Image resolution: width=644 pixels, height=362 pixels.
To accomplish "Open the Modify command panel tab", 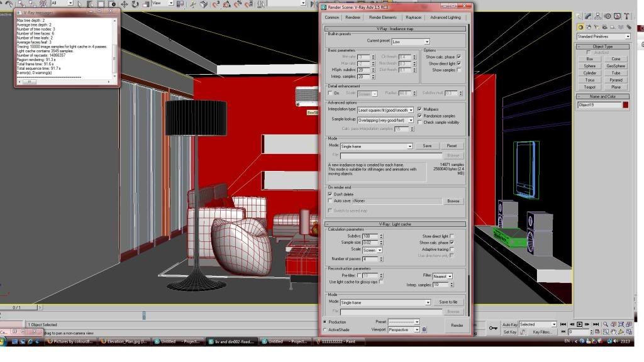I will pyautogui.click(x=587, y=16).
